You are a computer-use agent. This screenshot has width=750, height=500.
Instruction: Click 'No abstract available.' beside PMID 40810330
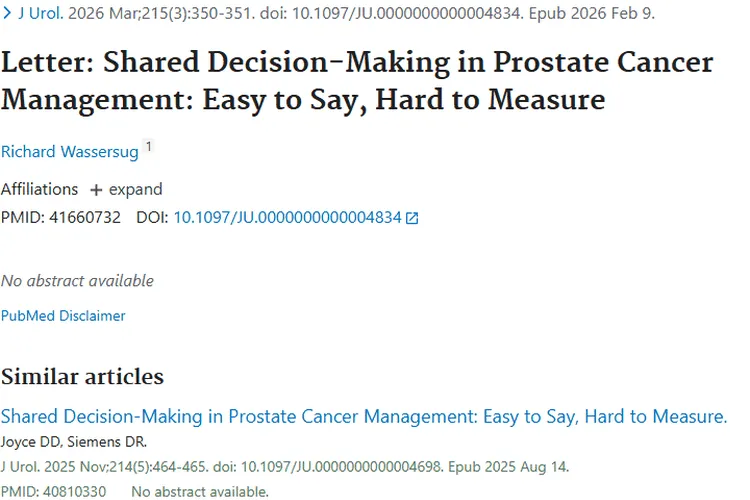(x=199, y=491)
